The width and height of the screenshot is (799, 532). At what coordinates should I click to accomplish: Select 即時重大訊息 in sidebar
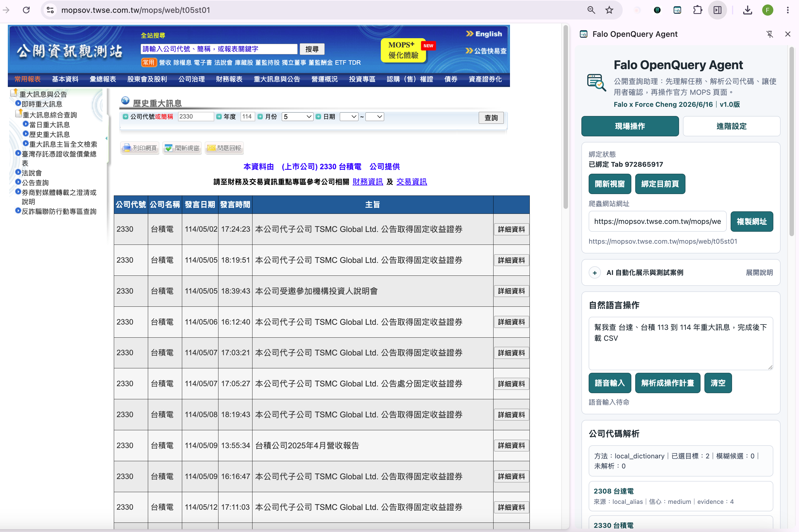42,104
